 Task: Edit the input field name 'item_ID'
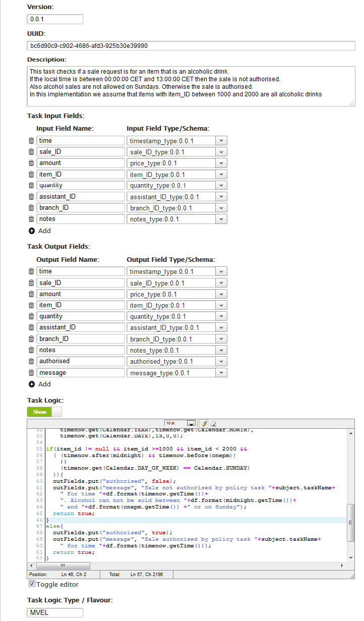81,175
